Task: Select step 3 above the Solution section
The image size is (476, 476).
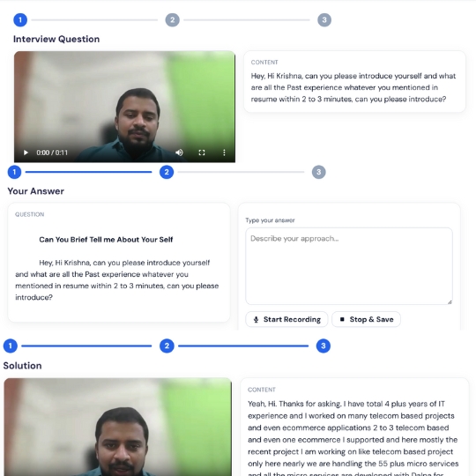Action: (x=324, y=346)
